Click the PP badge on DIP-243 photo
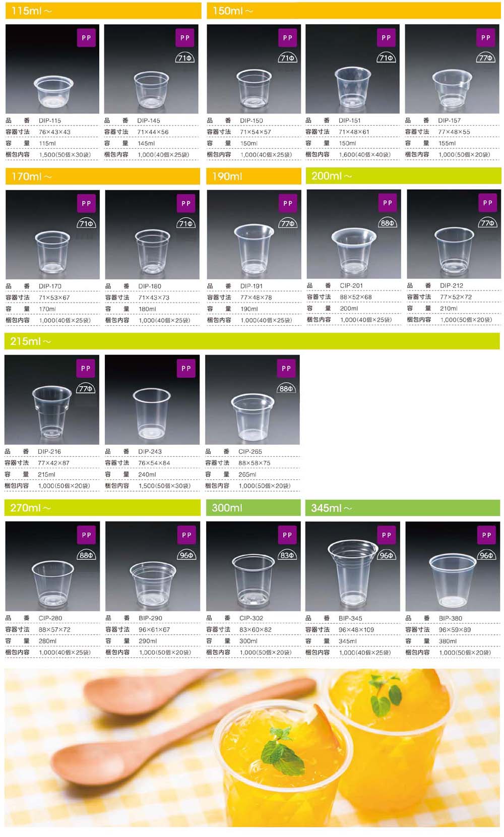 point(186,369)
